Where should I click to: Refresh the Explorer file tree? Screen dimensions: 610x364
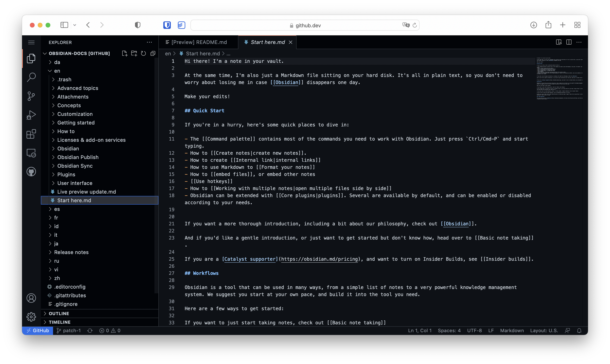coord(143,53)
